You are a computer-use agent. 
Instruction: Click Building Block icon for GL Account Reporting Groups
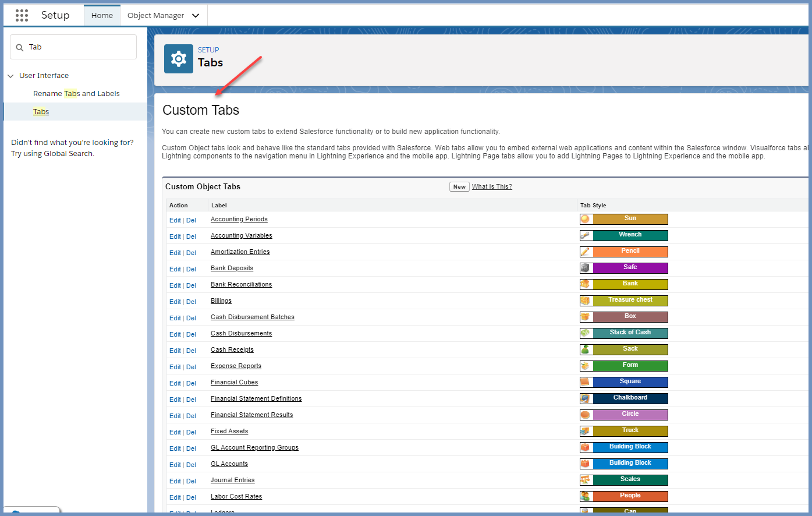pyautogui.click(x=586, y=447)
